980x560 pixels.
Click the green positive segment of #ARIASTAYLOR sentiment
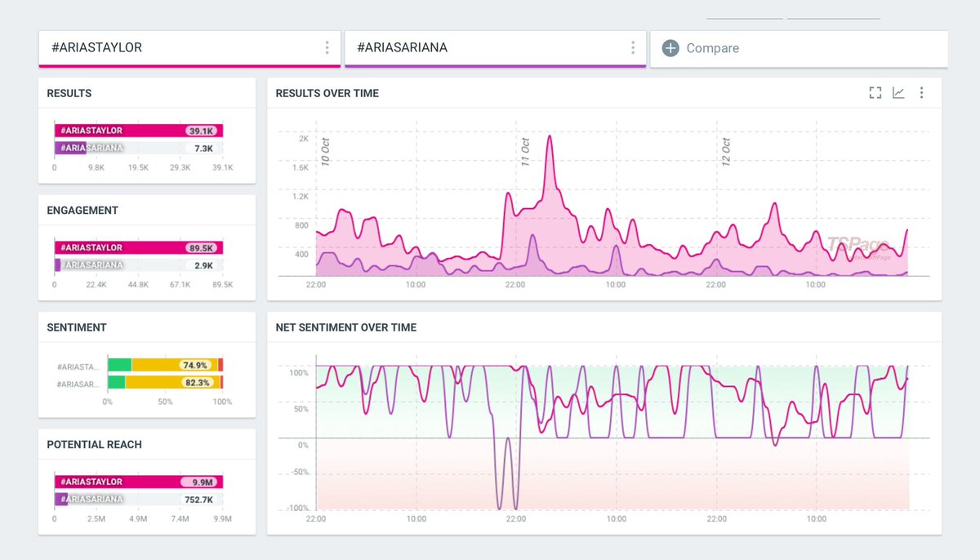(119, 365)
